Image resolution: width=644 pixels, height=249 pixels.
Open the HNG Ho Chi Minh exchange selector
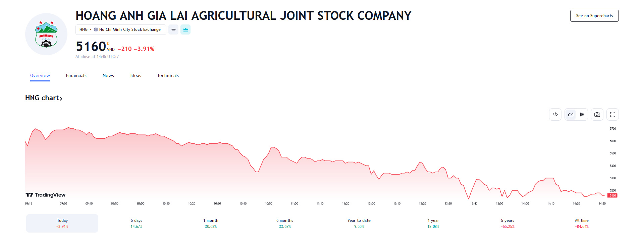click(120, 29)
